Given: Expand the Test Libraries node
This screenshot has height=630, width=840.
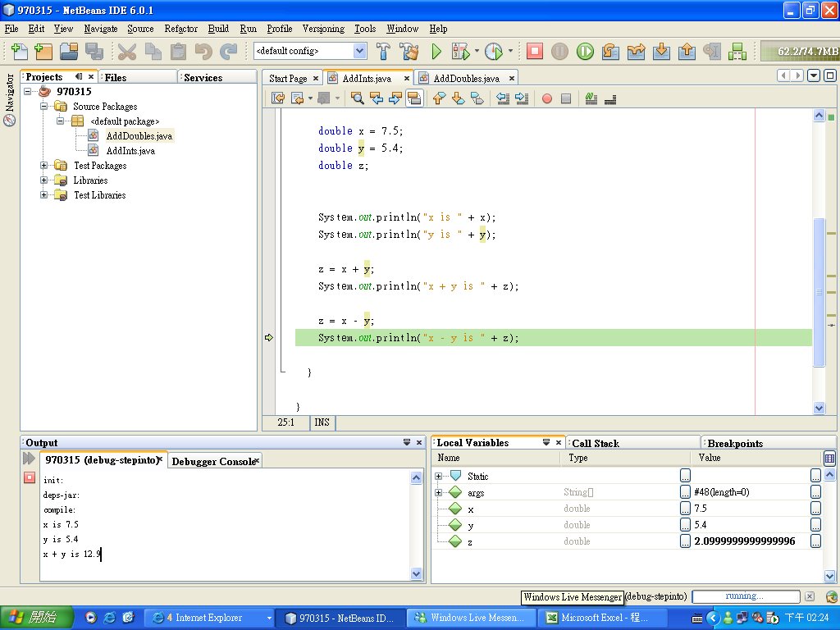Looking at the screenshot, I should click(x=44, y=195).
